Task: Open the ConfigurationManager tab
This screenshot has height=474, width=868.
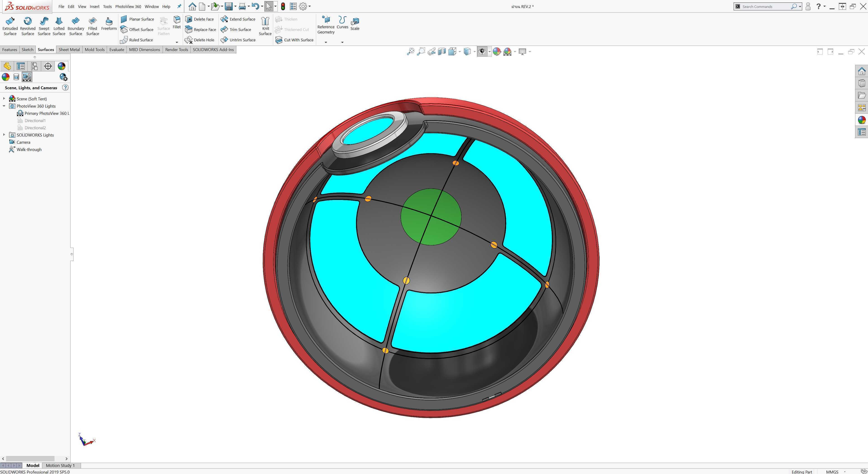Action: (x=34, y=66)
